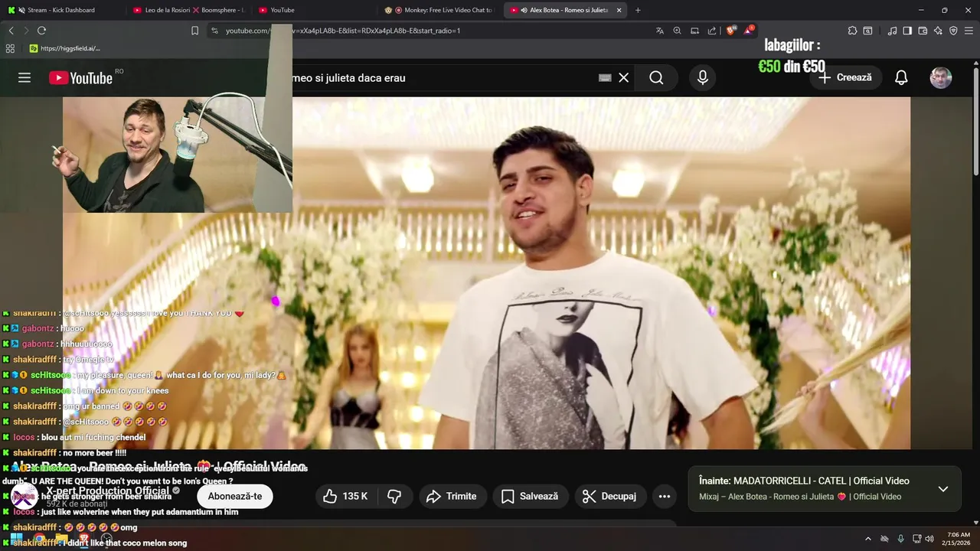Reload the current page
Screen dimensions: 980x551
coord(41,31)
